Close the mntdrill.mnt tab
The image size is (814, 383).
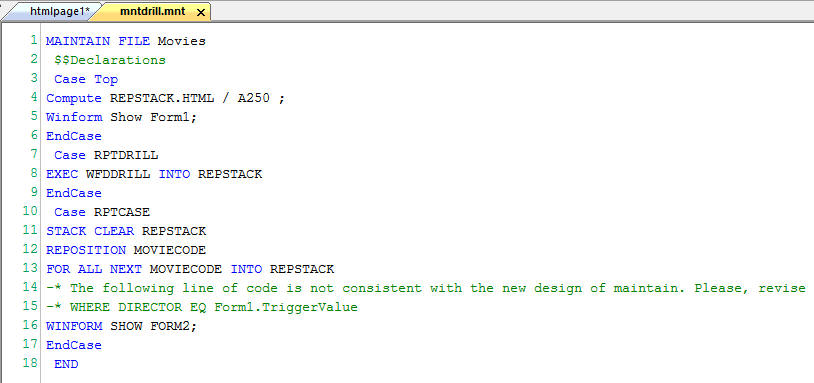(201, 12)
